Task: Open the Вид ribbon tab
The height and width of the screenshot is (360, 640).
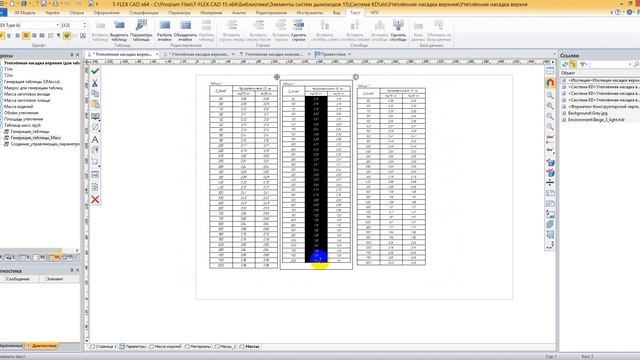Action: (336, 13)
